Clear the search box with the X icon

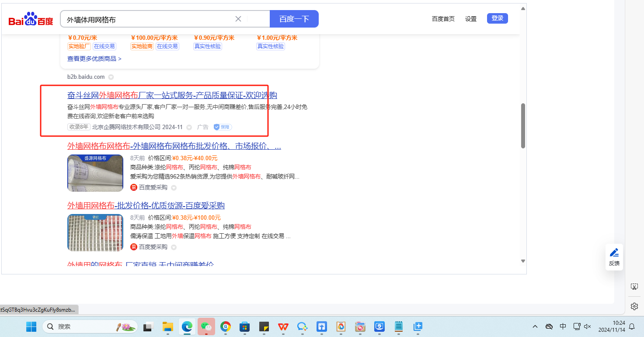[238, 19]
